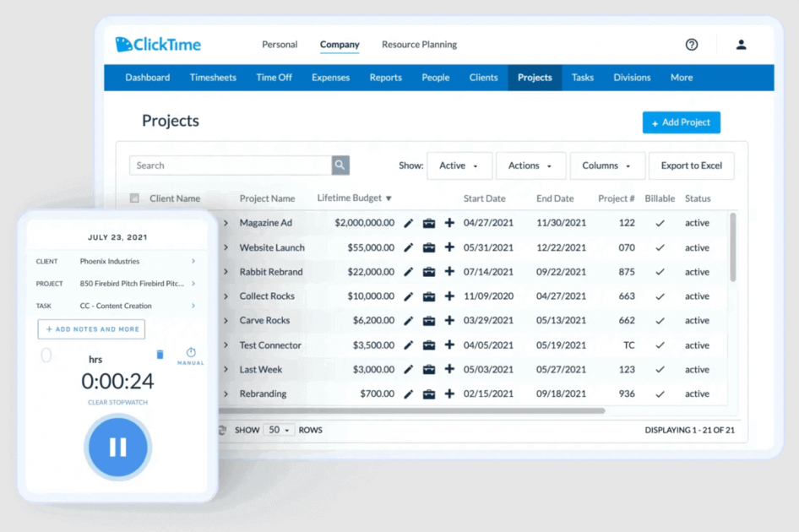This screenshot has width=799, height=532.
Task: Toggle the Billable checkmark for Rebranding
Action: click(x=660, y=394)
